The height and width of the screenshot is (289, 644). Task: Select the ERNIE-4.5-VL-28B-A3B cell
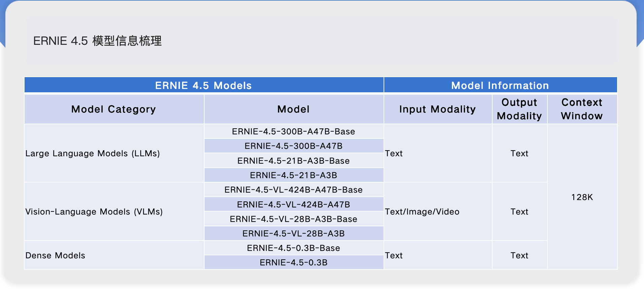coord(294,233)
